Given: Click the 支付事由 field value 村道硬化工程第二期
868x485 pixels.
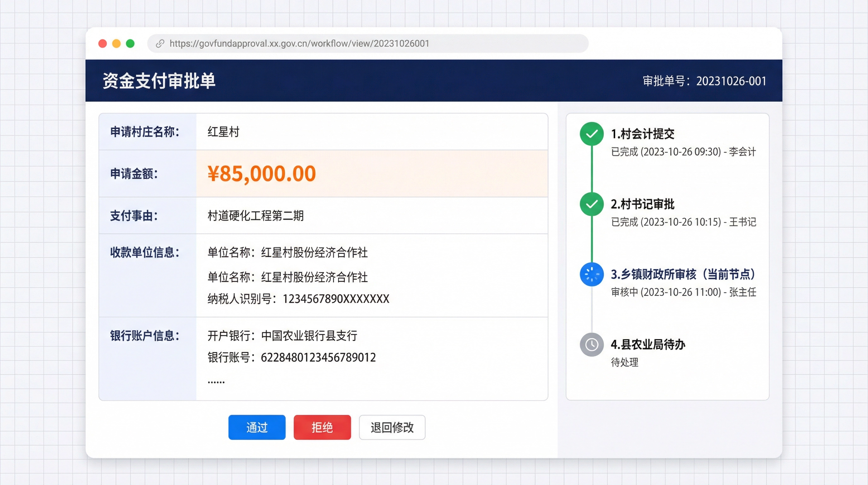Looking at the screenshot, I should coord(255,216).
